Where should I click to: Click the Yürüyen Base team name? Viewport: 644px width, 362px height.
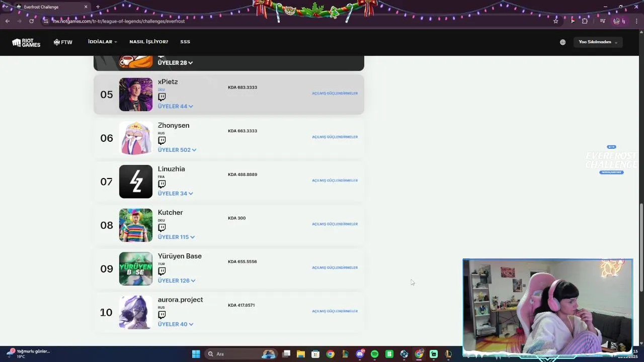pos(180,256)
